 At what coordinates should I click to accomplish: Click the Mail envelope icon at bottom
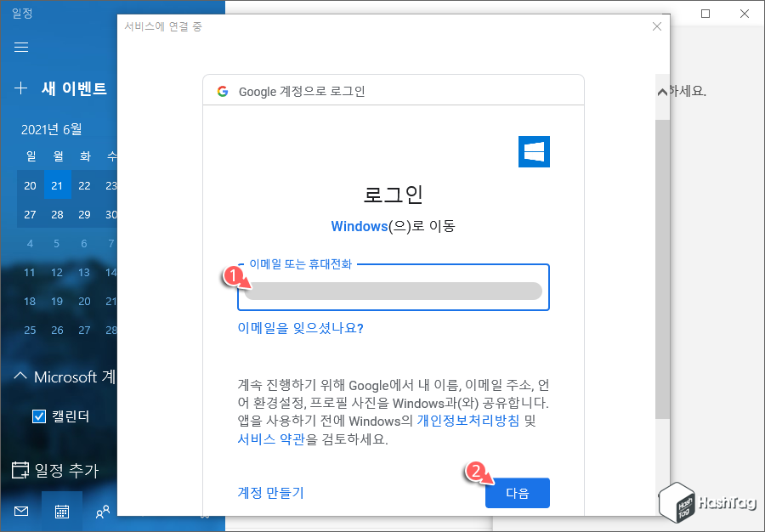20,511
